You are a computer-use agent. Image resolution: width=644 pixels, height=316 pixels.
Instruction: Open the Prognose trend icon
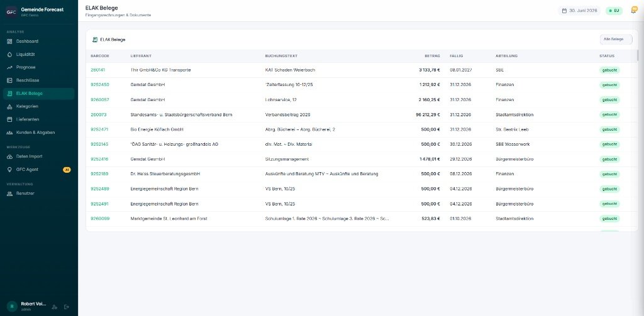pos(10,67)
